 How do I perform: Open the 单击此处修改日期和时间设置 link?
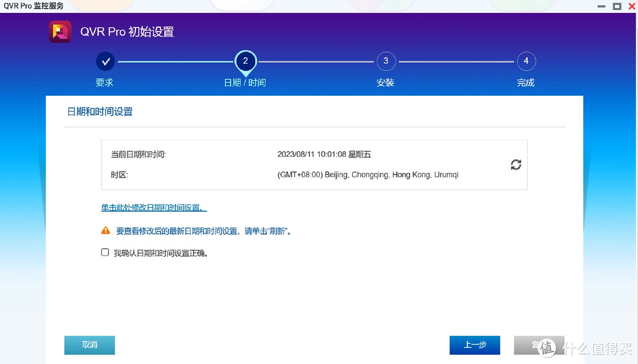[152, 208]
